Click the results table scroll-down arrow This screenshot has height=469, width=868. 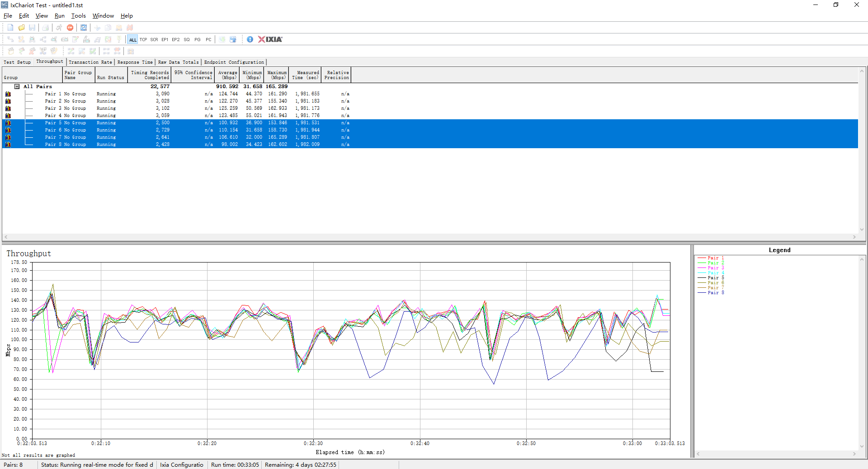862,230
